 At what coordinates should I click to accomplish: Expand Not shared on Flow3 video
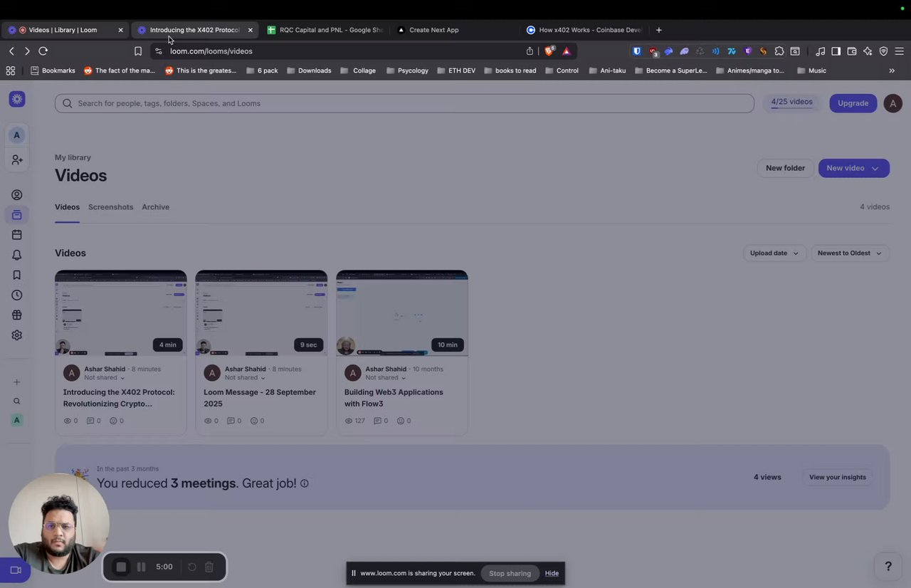click(385, 378)
